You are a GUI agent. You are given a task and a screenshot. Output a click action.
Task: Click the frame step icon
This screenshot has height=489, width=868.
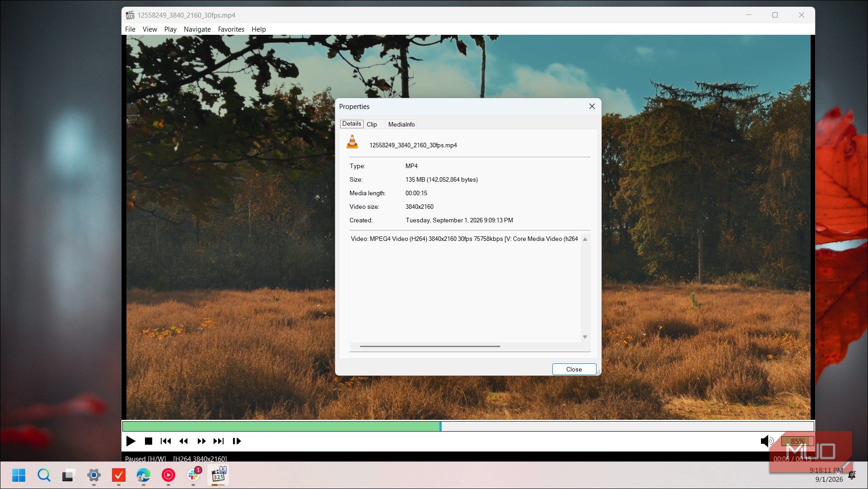(237, 441)
